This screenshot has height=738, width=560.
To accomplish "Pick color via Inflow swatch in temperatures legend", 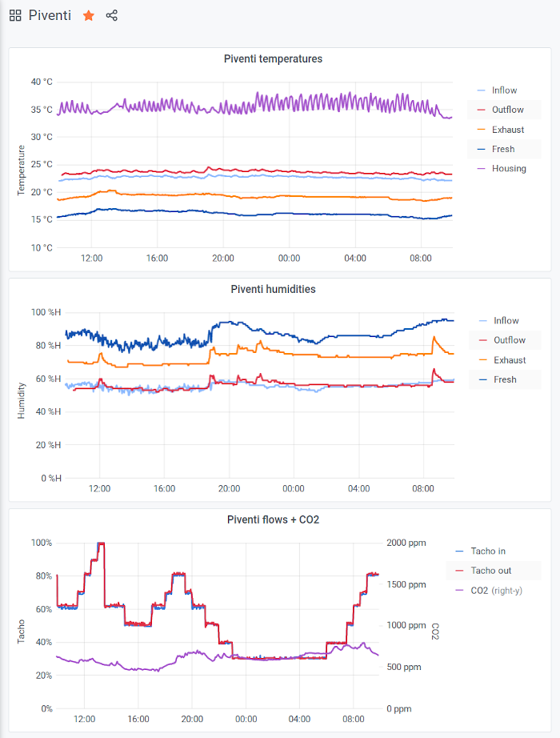I will click(481, 90).
